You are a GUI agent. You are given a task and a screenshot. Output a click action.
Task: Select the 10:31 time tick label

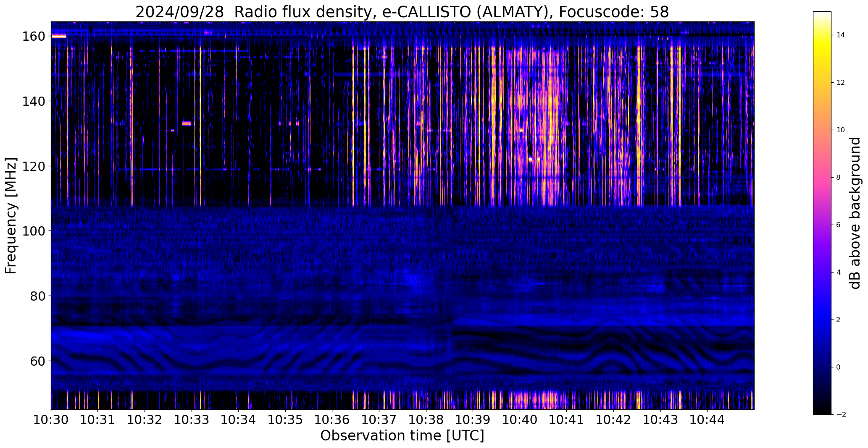[x=98, y=420]
